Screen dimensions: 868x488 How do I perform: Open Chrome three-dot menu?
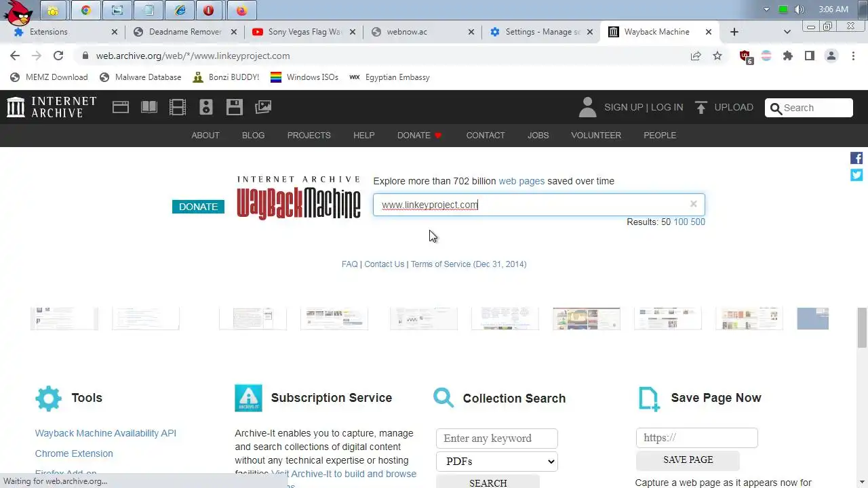pos(854,56)
